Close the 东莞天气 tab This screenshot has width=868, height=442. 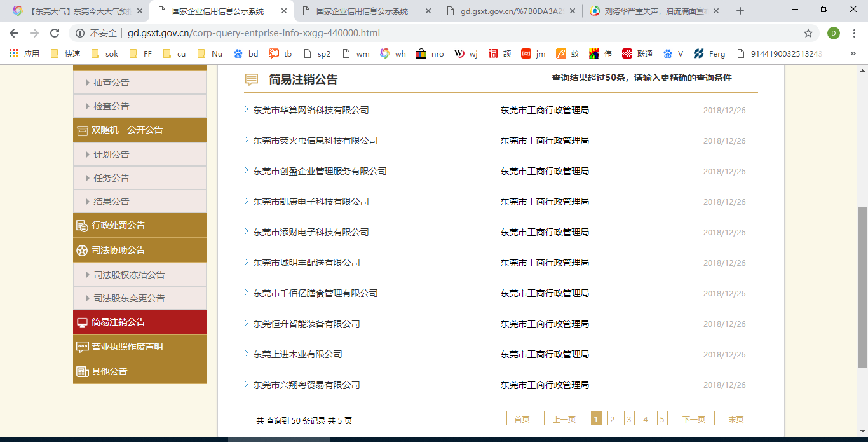[140, 11]
